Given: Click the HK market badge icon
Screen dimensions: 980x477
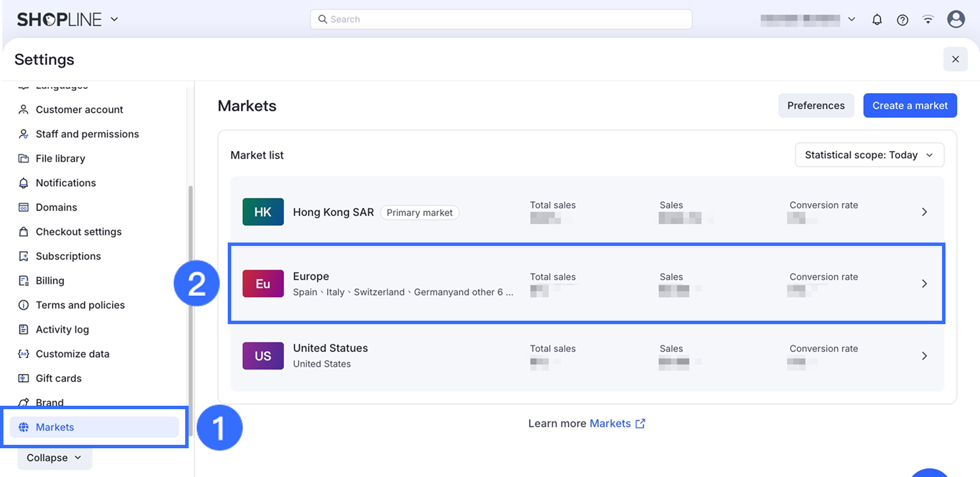Looking at the screenshot, I should point(263,212).
